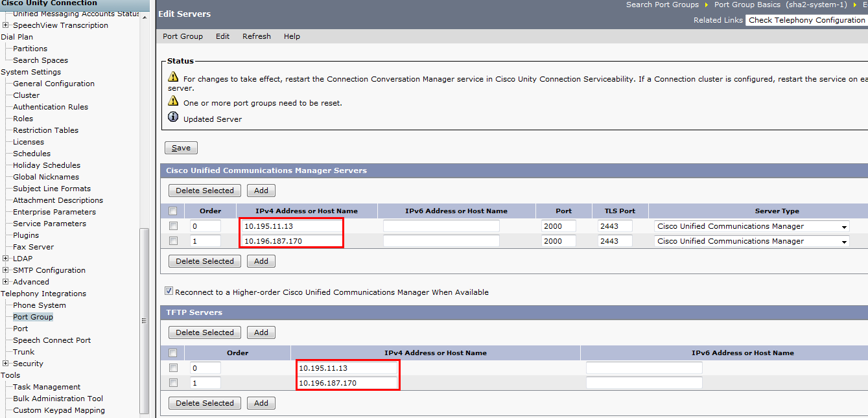This screenshot has width=868, height=418.
Task: Open Search Port Groups breadcrumb link
Action: pyautogui.click(x=663, y=5)
